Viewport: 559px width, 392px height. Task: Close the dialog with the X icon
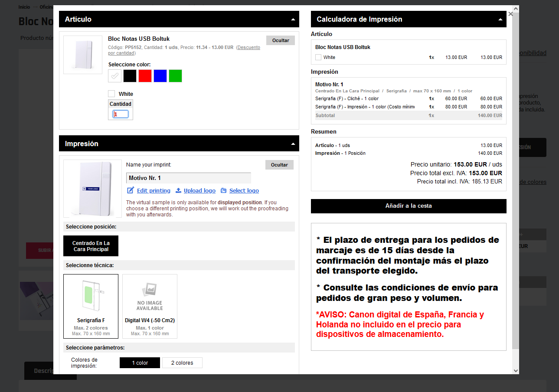pyautogui.click(x=510, y=14)
